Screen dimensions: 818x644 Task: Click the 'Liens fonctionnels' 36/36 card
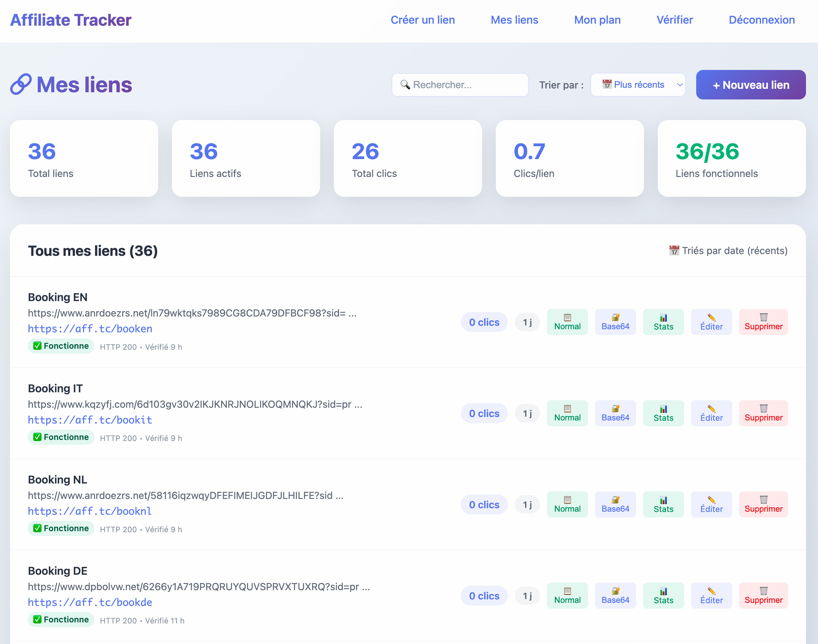click(x=732, y=158)
